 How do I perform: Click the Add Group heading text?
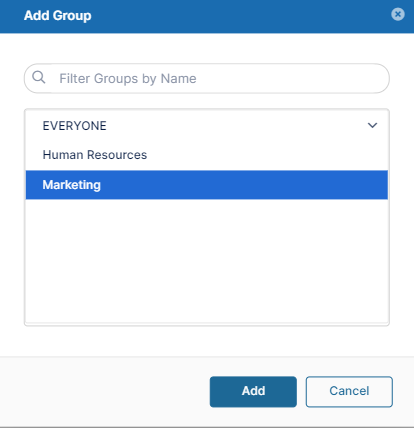pyautogui.click(x=58, y=16)
